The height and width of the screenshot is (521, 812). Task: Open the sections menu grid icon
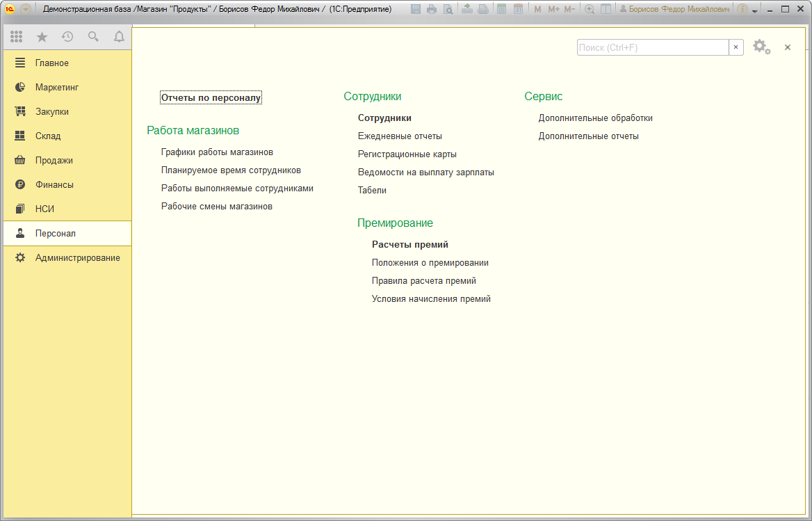coord(16,36)
